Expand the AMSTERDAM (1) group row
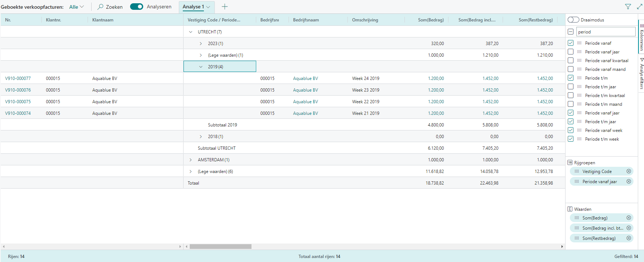 pyautogui.click(x=190, y=160)
